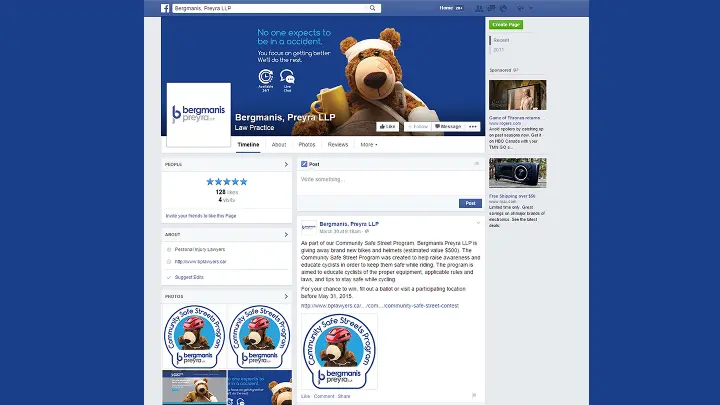Switch to the Reviews tab
Viewport: 720px width, 405px height.
click(338, 145)
